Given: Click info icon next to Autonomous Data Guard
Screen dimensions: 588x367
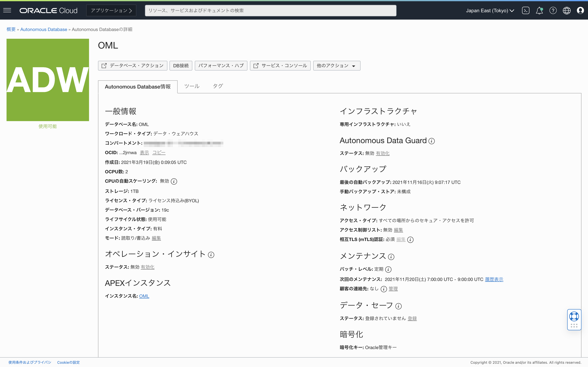Looking at the screenshot, I should coord(432,141).
